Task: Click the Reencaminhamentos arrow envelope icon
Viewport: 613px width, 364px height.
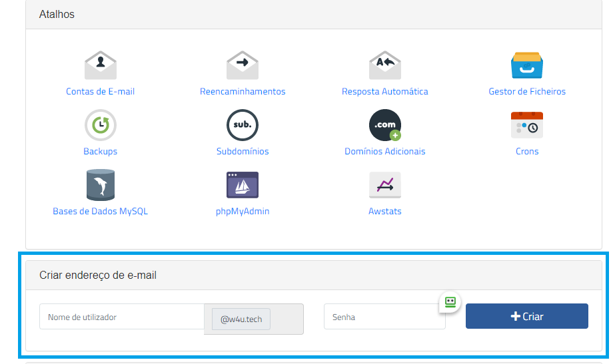Action: point(243,65)
